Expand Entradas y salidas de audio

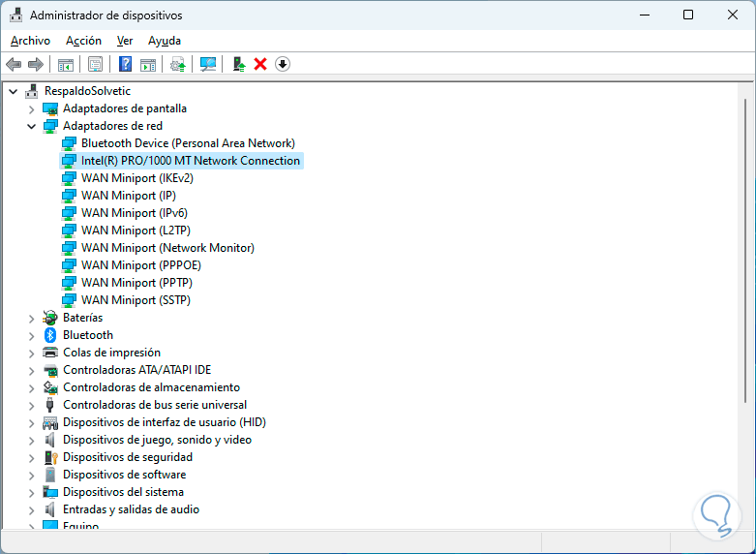32,510
